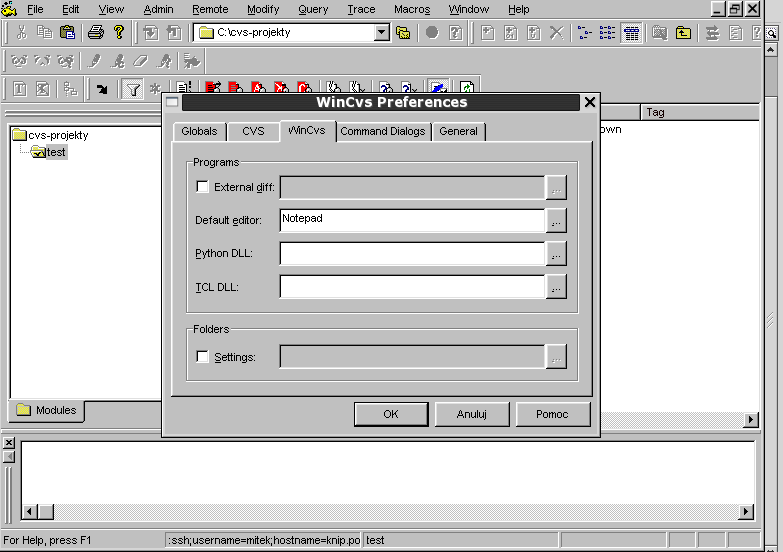Screen dimensions: 783x552
Task: Click the pencil edit icon
Action: [x=94, y=61]
